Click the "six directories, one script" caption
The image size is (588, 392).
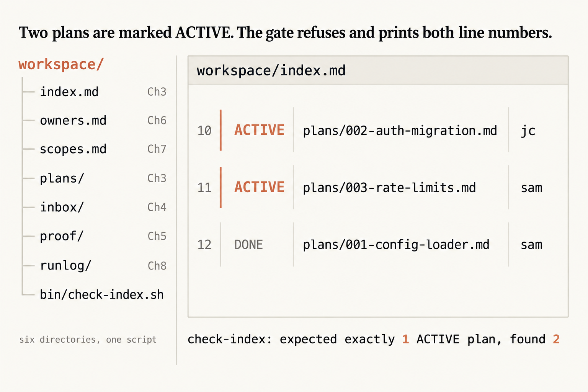point(88,340)
